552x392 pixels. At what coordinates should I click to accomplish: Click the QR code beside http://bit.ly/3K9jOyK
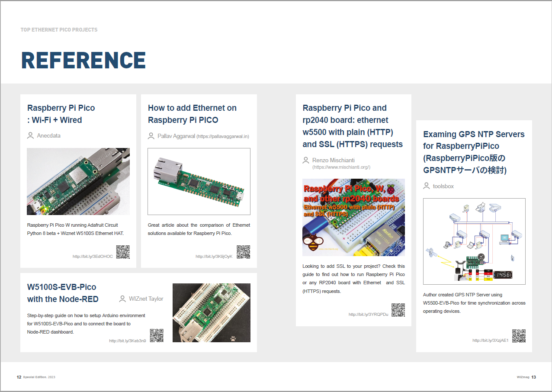pos(244,252)
